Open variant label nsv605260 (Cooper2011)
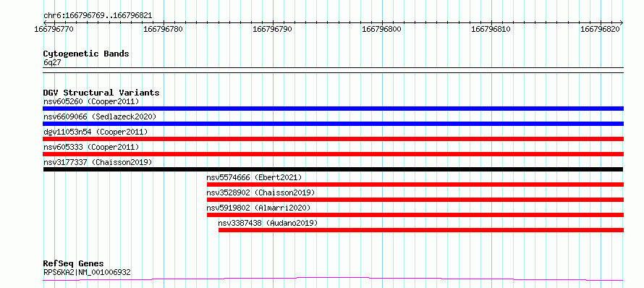The width and height of the screenshot is (644, 288). click(91, 101)
